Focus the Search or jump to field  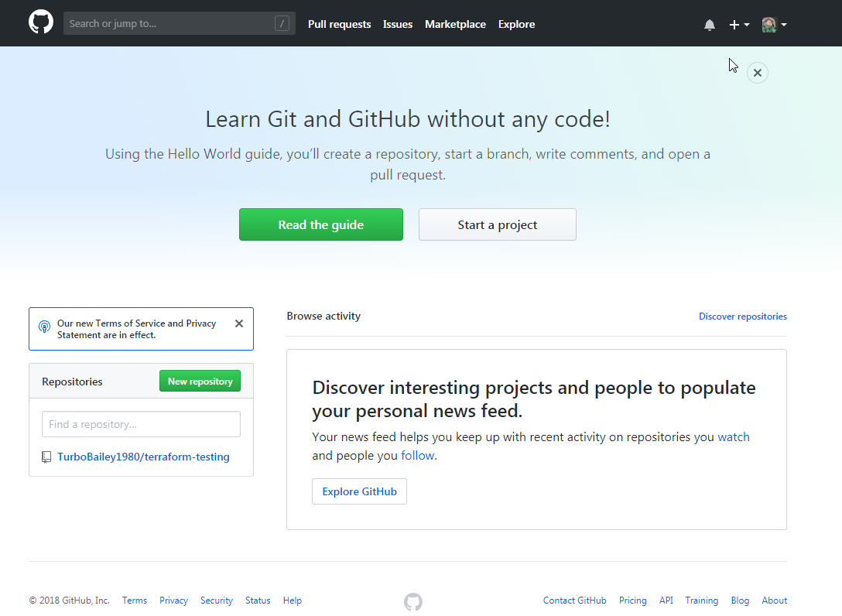coord(180,24)
